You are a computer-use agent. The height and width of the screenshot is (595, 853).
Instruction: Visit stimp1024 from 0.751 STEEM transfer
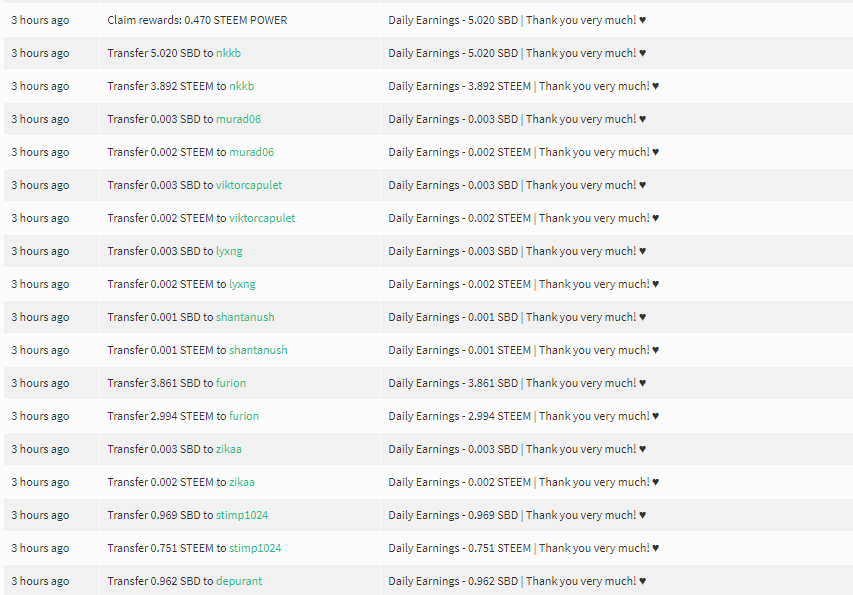[x=255, y=548]
